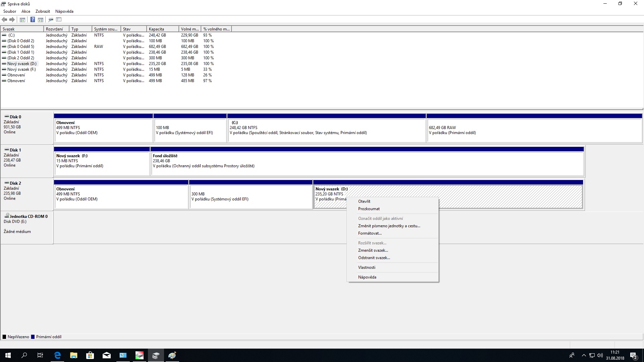The height and width of the screenshot is (362, 644).
Task: Open the Zobrazit menu
Action: pos(43,11)
